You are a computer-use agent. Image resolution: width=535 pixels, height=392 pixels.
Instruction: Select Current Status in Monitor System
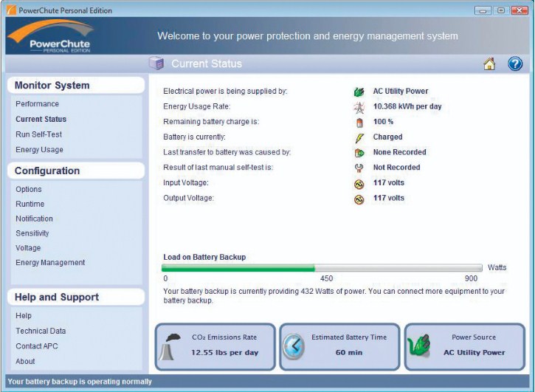click(x=41, y=119)
